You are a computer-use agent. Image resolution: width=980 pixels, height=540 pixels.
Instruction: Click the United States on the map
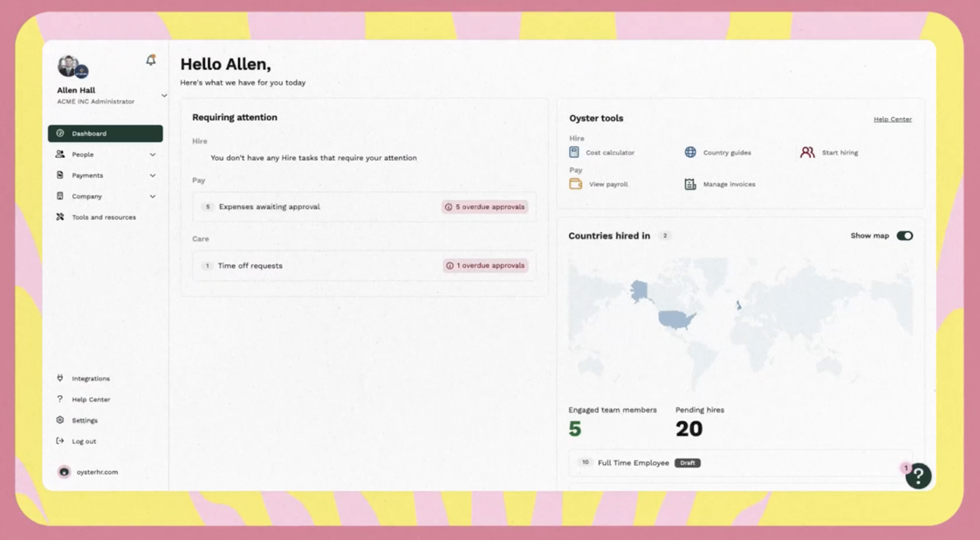[x=677, y=318]
